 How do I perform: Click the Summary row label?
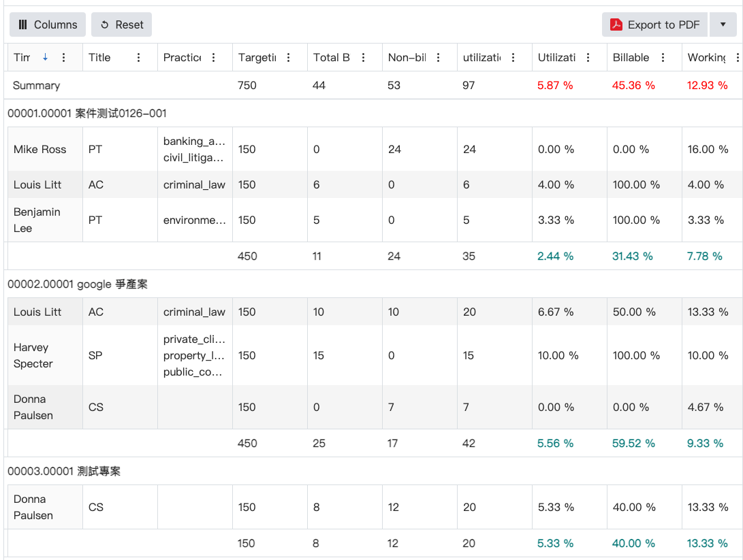[x=37, y=86]
